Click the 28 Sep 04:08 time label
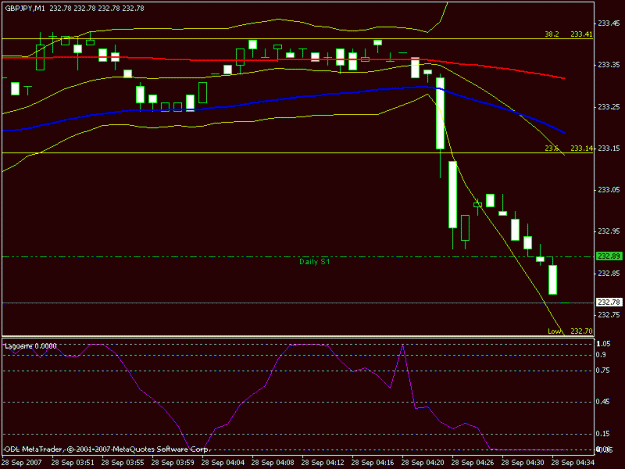Screen dimensions: 625x469 pos(273,462)
